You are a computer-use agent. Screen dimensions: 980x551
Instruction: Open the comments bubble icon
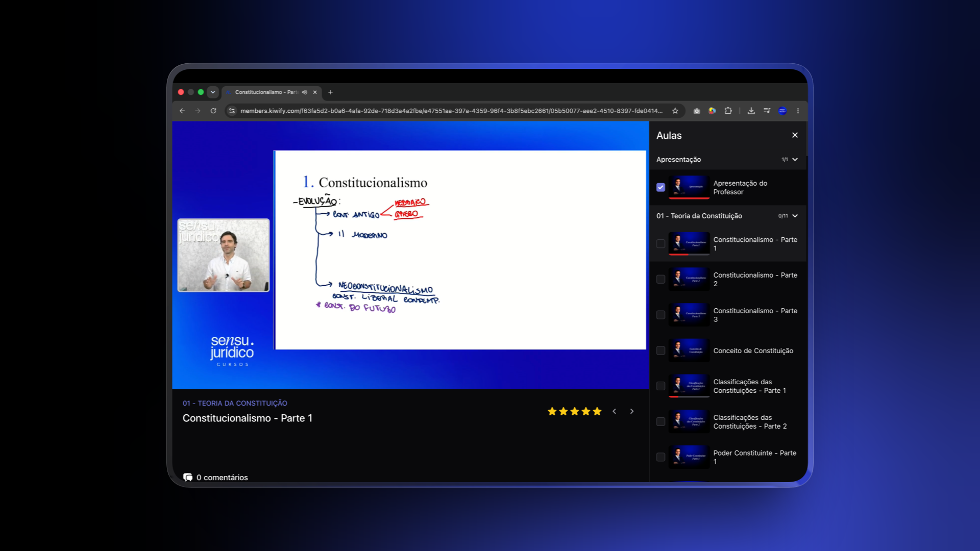(x=188, y=477)
